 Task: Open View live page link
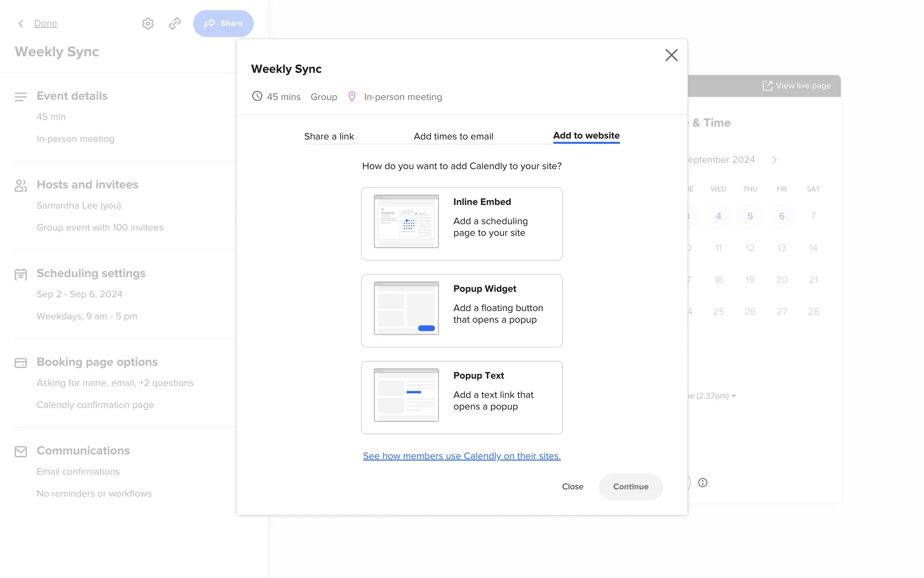797,86
